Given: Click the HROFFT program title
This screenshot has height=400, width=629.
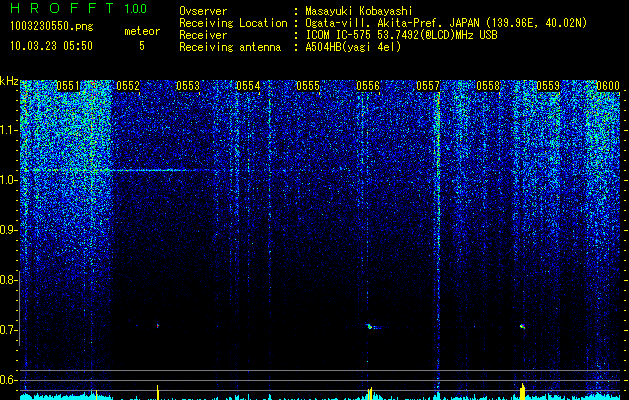Looking at the screenshot, I should coord(63,8).
